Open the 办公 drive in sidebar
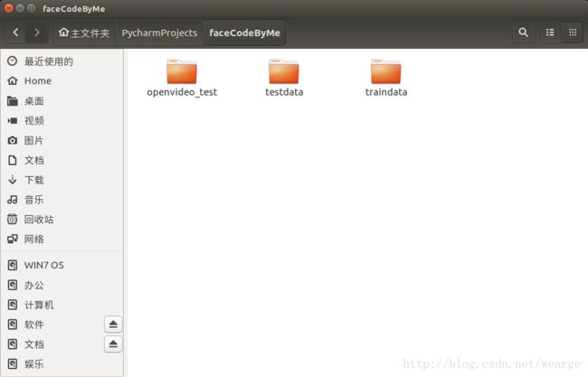Viewport: 588px width, 377px height. pyautogui.click(x=62, y=285)
